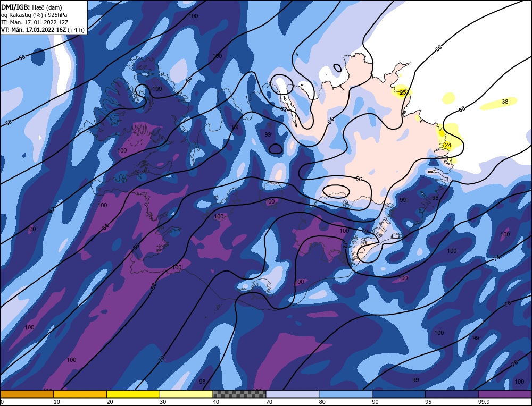Click the purple 99.9+ legend swatch
The width and height of the screenshot is (532, 406).
[x=505, y=394]
